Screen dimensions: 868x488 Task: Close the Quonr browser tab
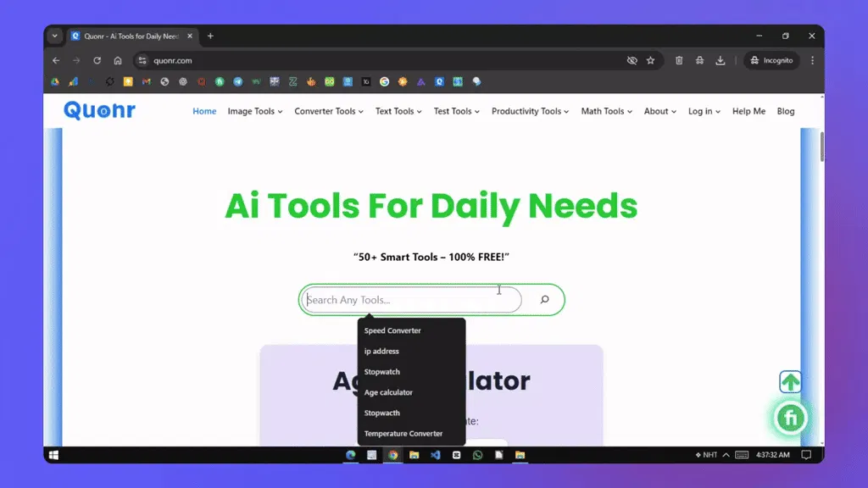click(x=190, y=36)
